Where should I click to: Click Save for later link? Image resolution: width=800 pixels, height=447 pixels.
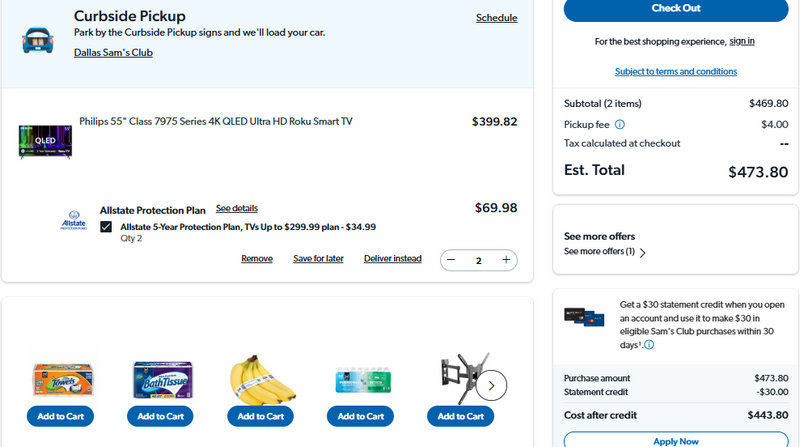click(318, 259)
